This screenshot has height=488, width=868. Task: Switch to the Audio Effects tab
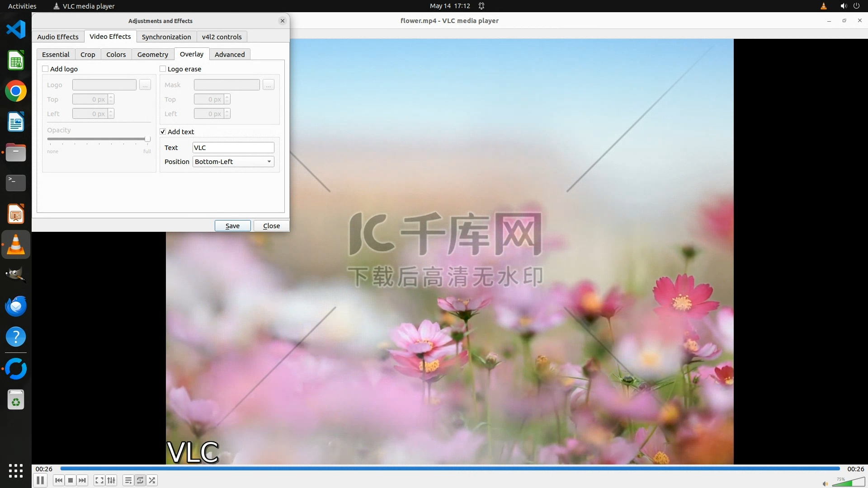click(58, 37)
